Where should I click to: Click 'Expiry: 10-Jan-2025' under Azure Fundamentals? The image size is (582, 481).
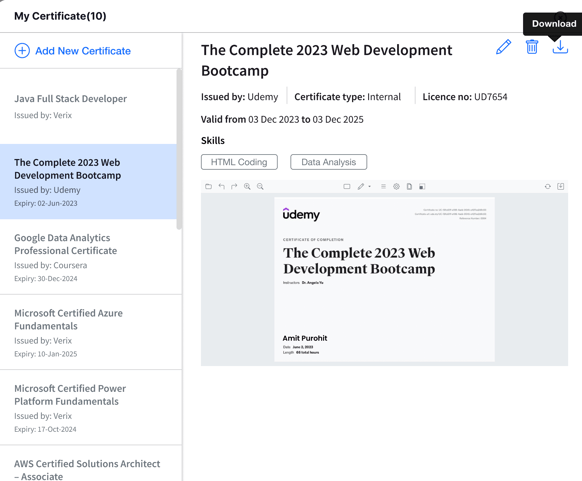coord(46,354)
